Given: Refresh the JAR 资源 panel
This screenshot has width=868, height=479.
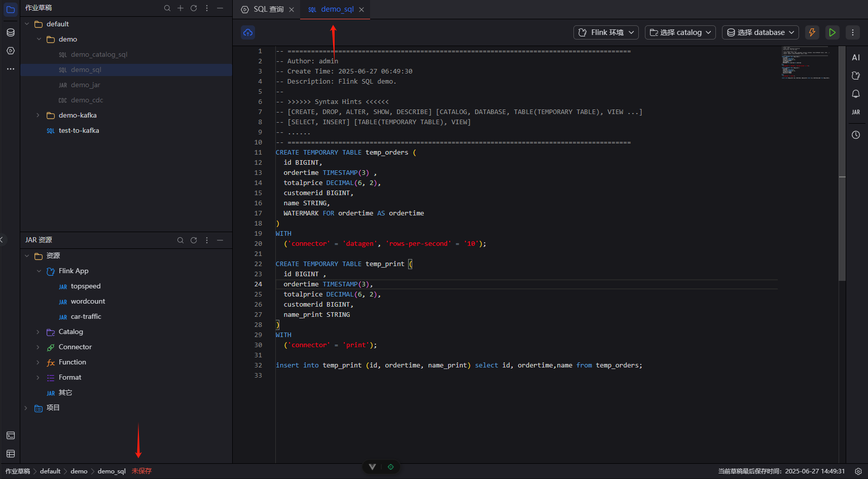Looking at the screenshot, I should point(194,240).
